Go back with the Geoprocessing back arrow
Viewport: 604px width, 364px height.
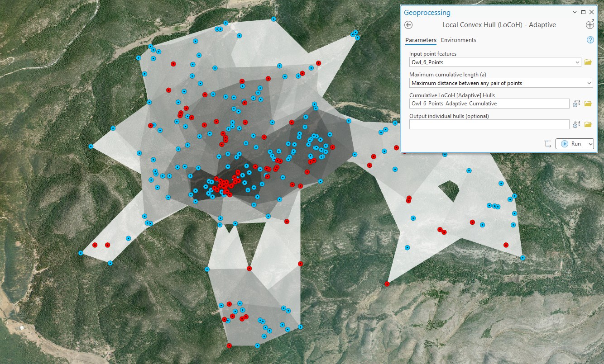pyautogui.click(x=409, y=25)
